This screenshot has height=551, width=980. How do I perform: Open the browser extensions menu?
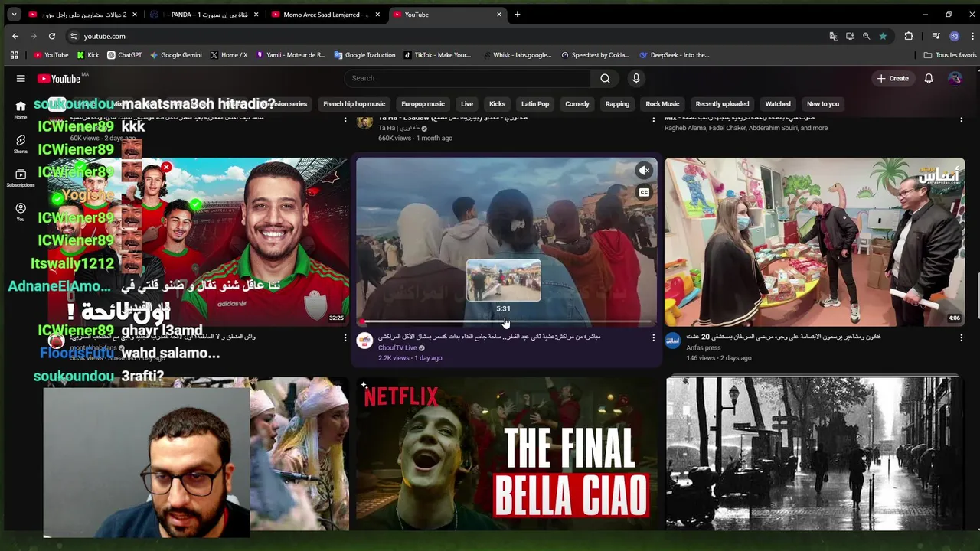pos(909,36)
